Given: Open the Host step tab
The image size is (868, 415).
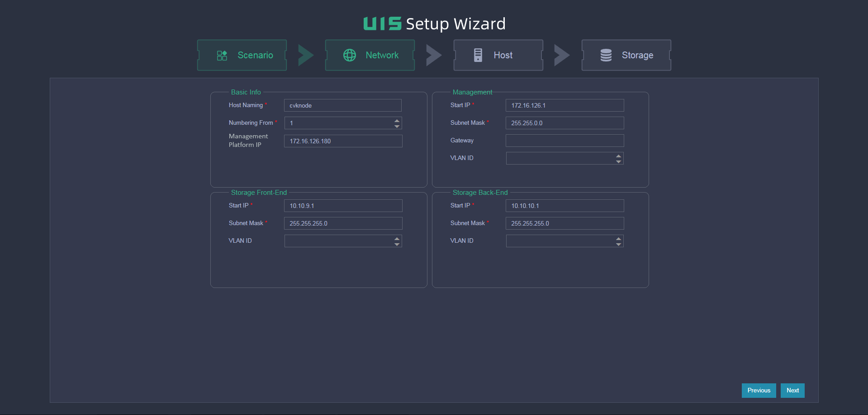Looking at the screenshot, I should click(x=498, y=55).
